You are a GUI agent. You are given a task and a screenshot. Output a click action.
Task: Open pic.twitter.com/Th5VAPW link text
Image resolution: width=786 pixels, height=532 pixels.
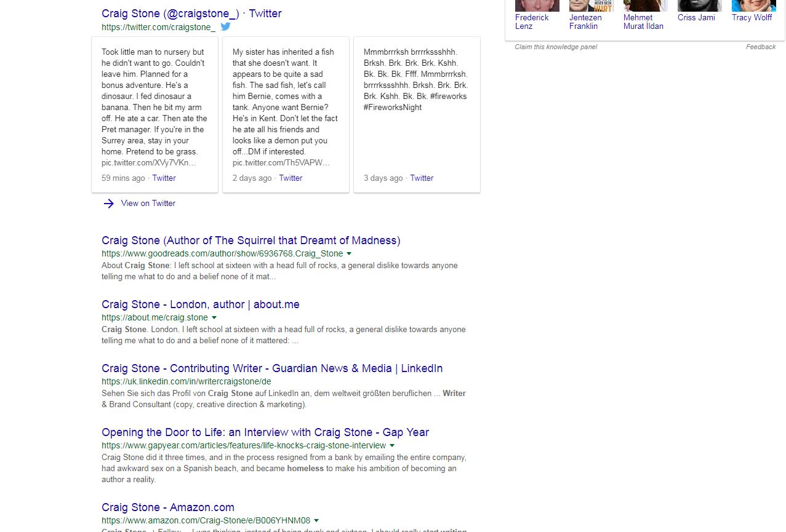281,163
